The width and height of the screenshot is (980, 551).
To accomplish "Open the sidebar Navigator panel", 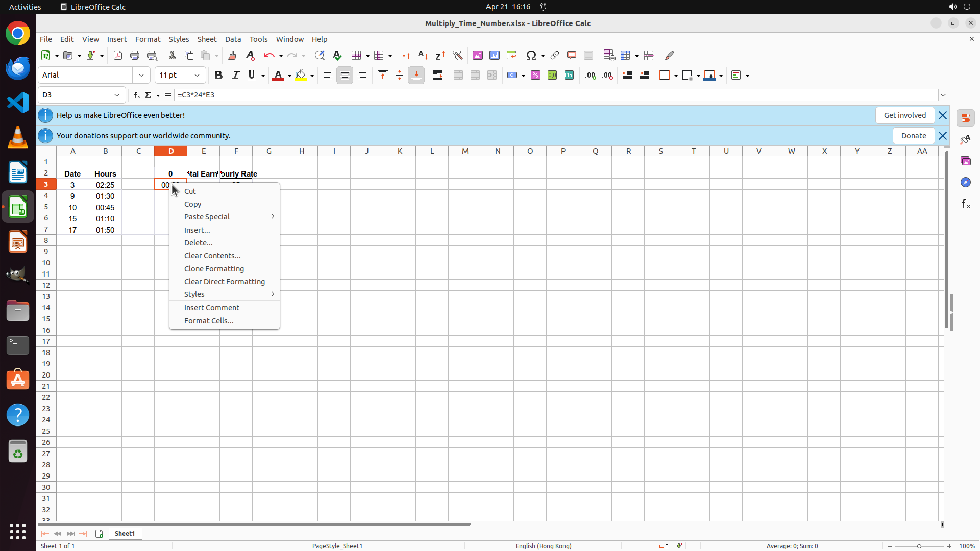I will 965,182.
